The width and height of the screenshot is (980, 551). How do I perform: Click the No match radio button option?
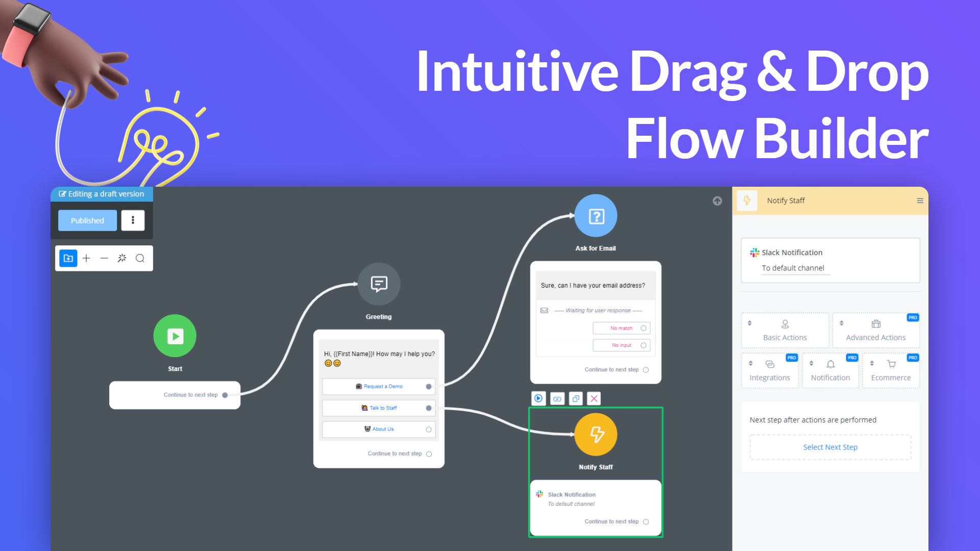tap(644, 328)
